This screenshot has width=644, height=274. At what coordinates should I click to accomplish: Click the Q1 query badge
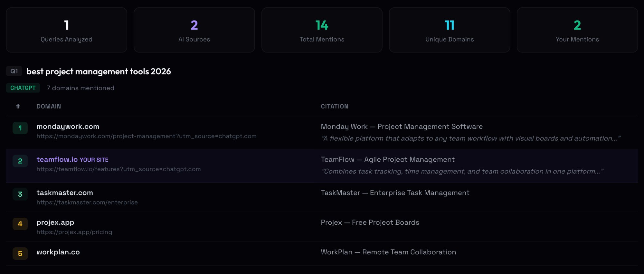[x=14, y=71]
